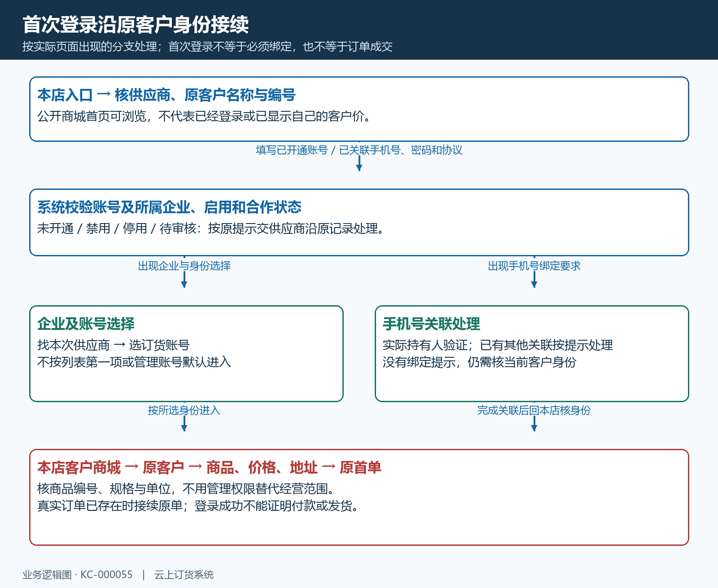Click line 实际持有人验证；已有其他关联按提示处理
The image size is (718, 588).
(x=498, y=345)
